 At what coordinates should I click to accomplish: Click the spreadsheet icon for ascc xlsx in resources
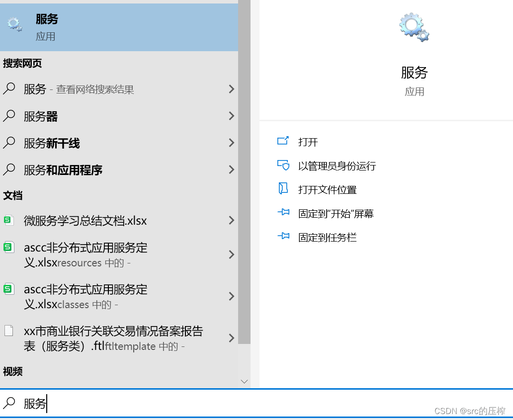pos(8,248)
